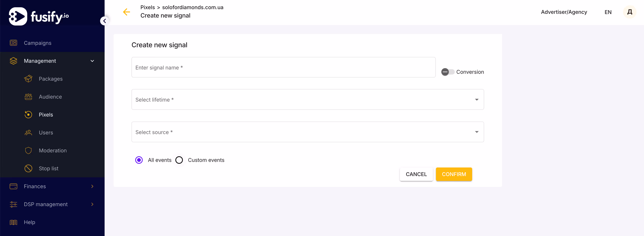Viewport: 644px width, 236px height.
Task: Open Moderation menu item
Action: 53,150
